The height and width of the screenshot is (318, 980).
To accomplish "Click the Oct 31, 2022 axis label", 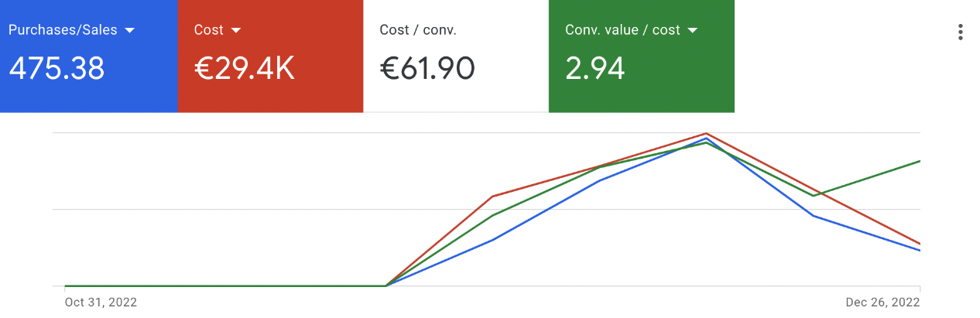I will (x=101, y=302).
